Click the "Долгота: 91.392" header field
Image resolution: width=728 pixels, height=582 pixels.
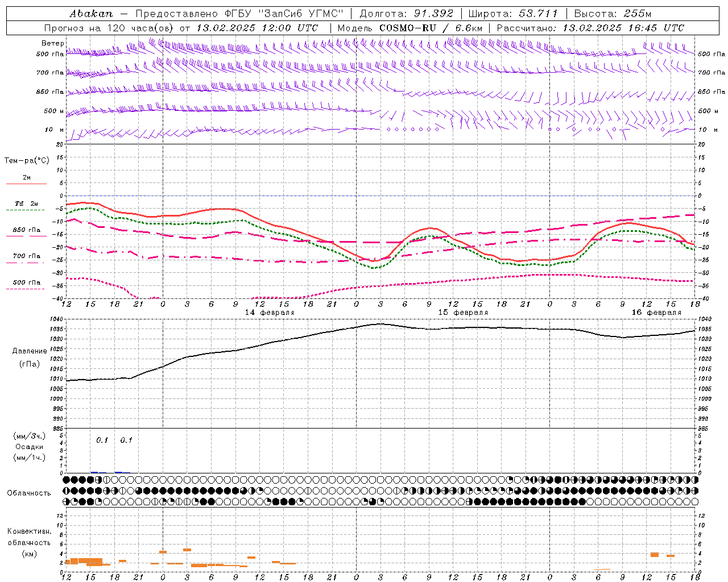point(407,14)
